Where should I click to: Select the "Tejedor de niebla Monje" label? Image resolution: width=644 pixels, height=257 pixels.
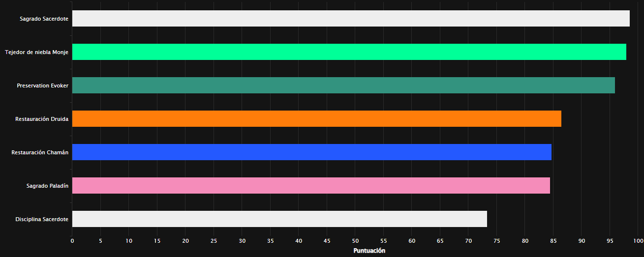tap(36, 52)
